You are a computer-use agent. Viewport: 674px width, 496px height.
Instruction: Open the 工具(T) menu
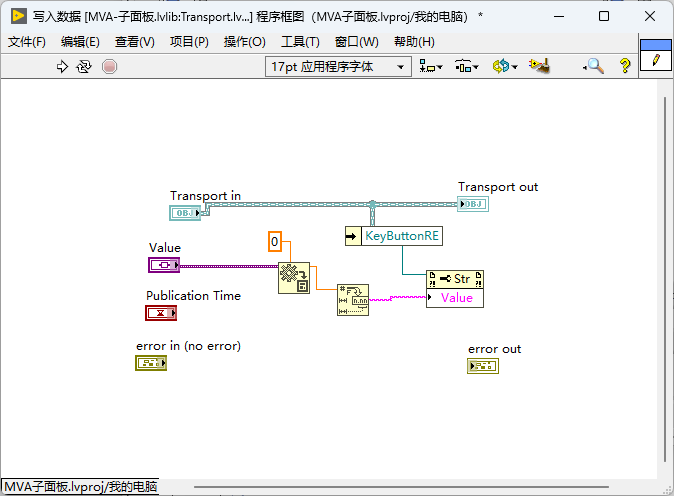click(x=300, y=42)
